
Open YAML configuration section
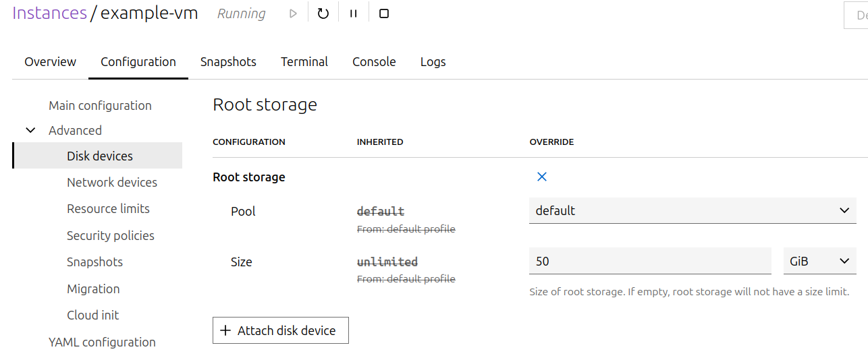102,342
